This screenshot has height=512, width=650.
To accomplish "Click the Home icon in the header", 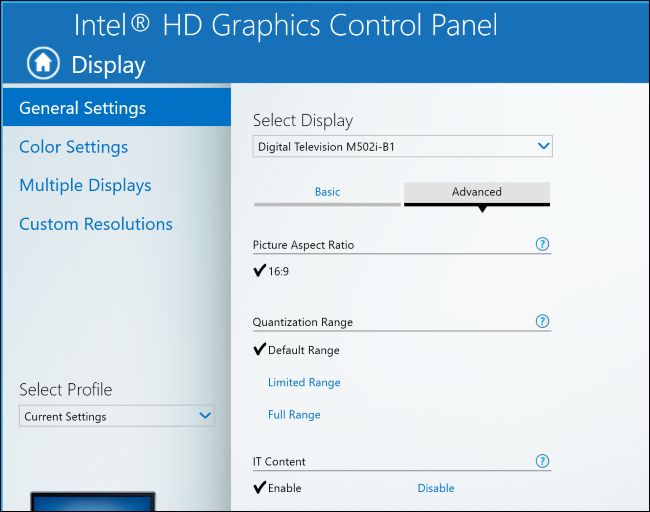I will click(43, 64).
